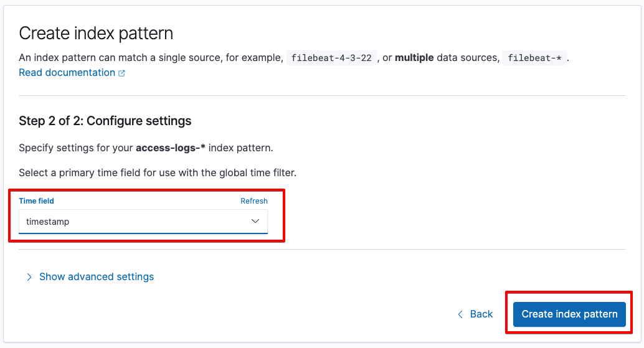The height and width of the screenshot is (348, 644).
Task: Click the Time field label
Action: 36,200
